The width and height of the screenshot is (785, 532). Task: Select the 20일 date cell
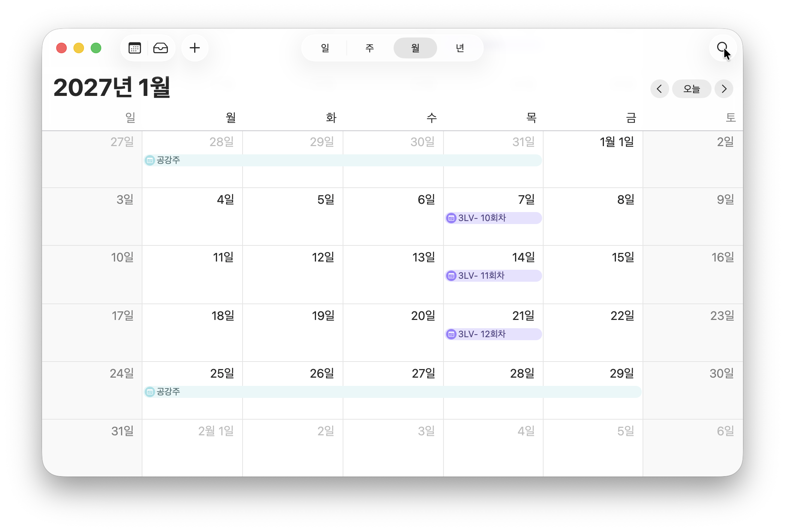pos(393,333)
